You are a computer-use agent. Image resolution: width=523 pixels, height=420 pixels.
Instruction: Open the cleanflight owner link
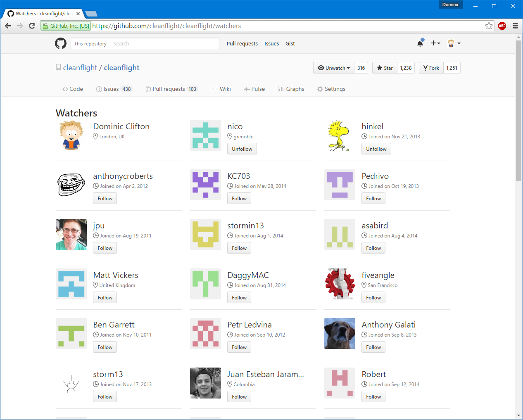(x=80, y=68)
